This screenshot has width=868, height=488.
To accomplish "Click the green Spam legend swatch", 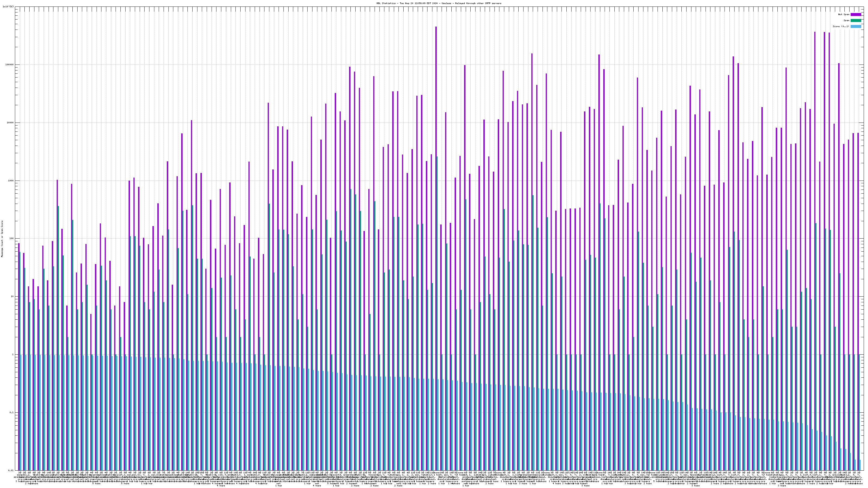I will click(856, 21).
